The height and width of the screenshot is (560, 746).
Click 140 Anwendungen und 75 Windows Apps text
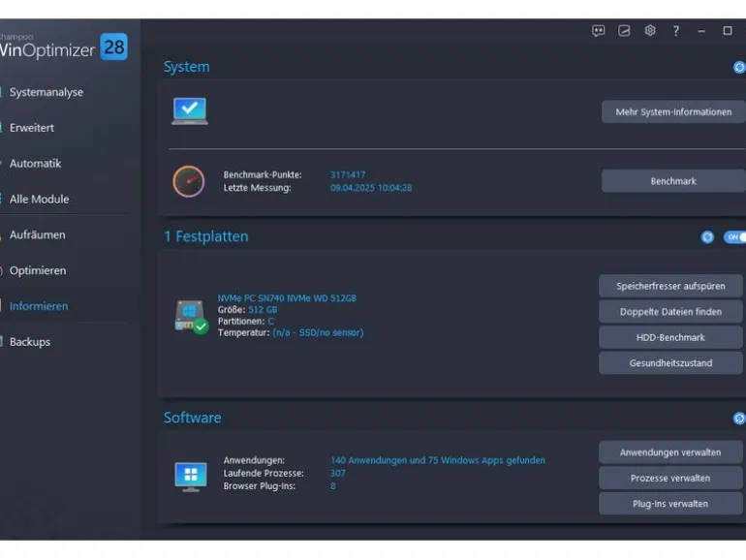pyautogui.click(x=438, y=460)
